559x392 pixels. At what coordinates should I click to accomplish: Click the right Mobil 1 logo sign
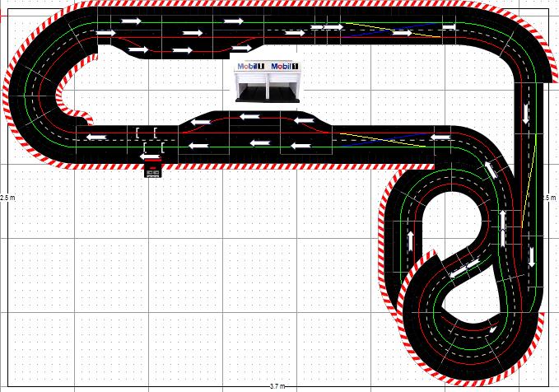click(x=284, y=66)
